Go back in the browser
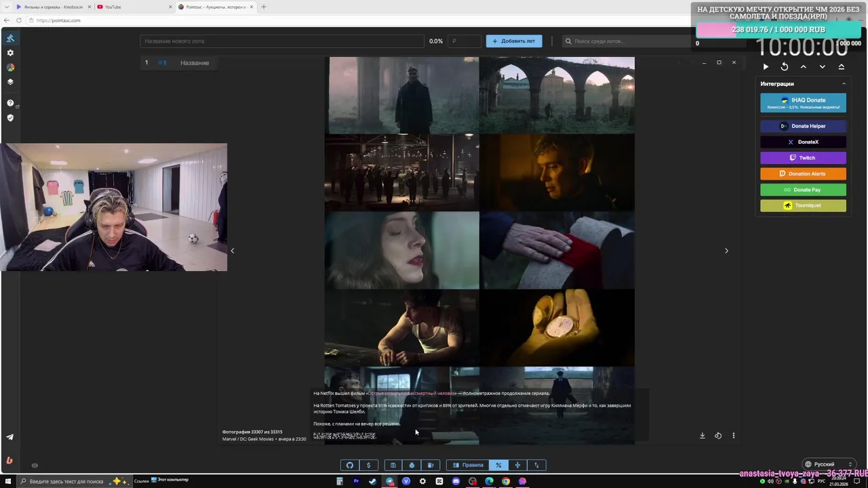 [x=7, y=20]
